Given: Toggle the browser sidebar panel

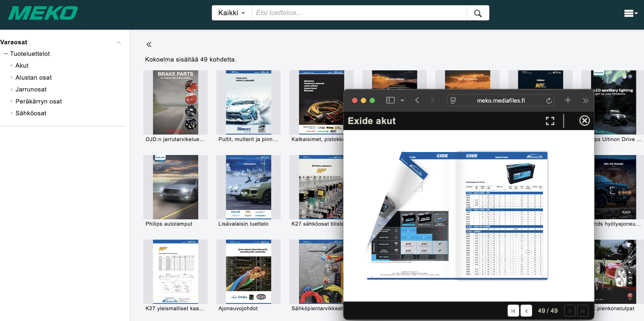Looking at the screenshot, I should (x=390, y=100).
